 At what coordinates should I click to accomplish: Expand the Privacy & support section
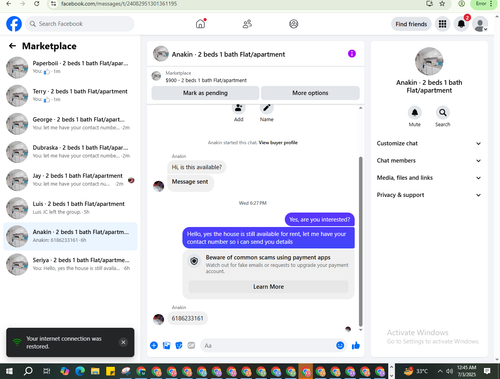tap(429, 195)
